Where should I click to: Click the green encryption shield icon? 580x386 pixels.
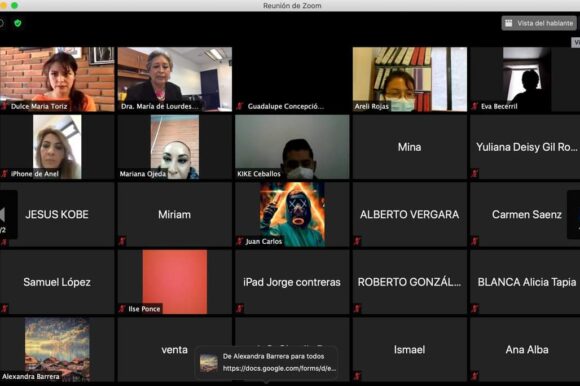(17, 23)
